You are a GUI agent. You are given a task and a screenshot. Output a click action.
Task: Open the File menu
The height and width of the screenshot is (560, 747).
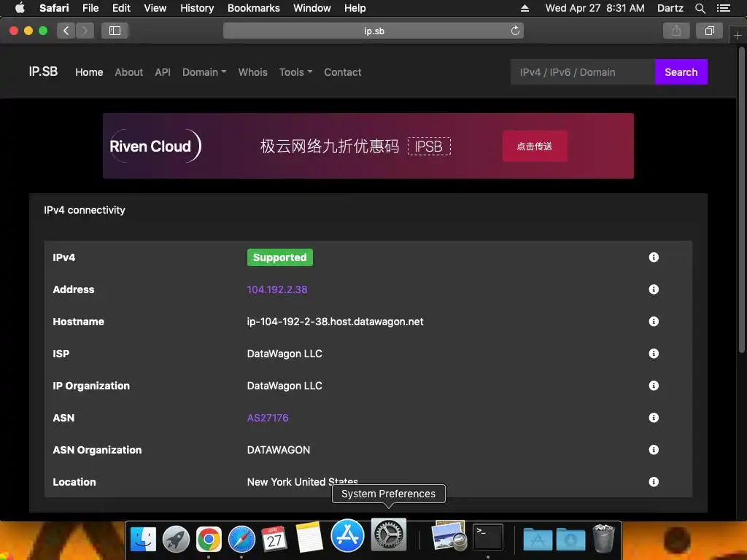pos(90,8)
